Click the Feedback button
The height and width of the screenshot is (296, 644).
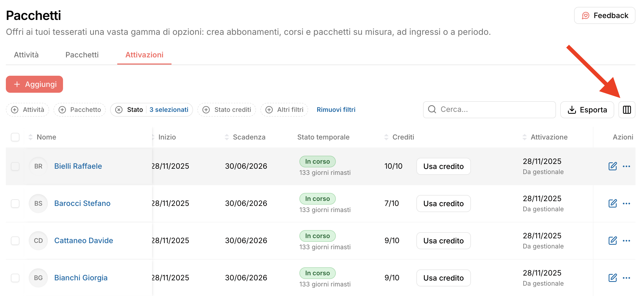[x=605, y=15]
